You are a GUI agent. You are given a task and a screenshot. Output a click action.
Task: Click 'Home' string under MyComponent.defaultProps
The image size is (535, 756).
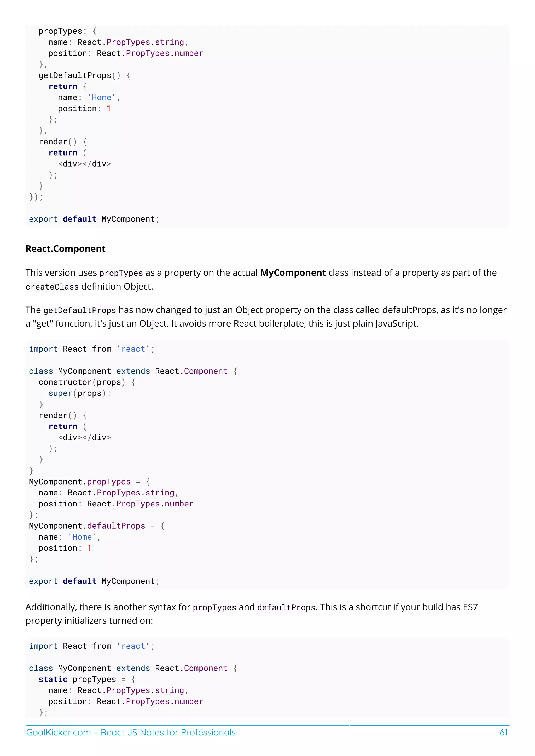coord(82,537)
